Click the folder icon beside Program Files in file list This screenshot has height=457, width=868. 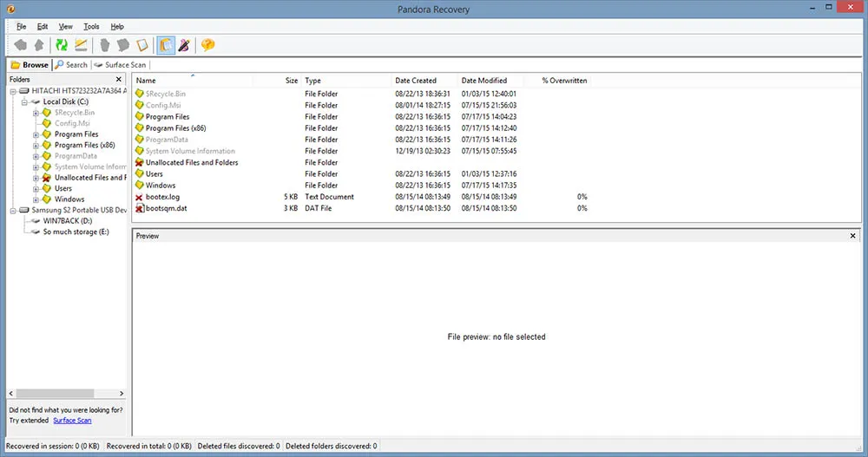pos(140,117)
